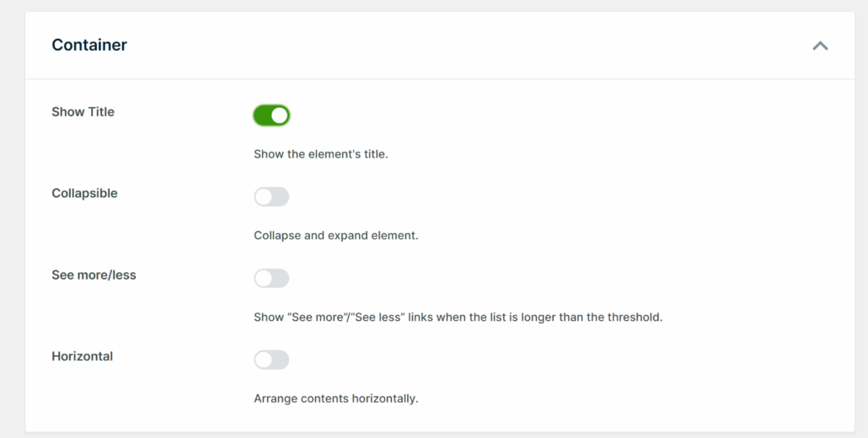Click the Horizontal setting label

82,356
